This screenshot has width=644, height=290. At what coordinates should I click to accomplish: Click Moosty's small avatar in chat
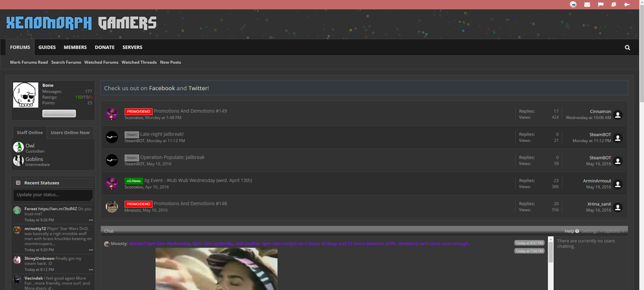click(x=107, y=244)
